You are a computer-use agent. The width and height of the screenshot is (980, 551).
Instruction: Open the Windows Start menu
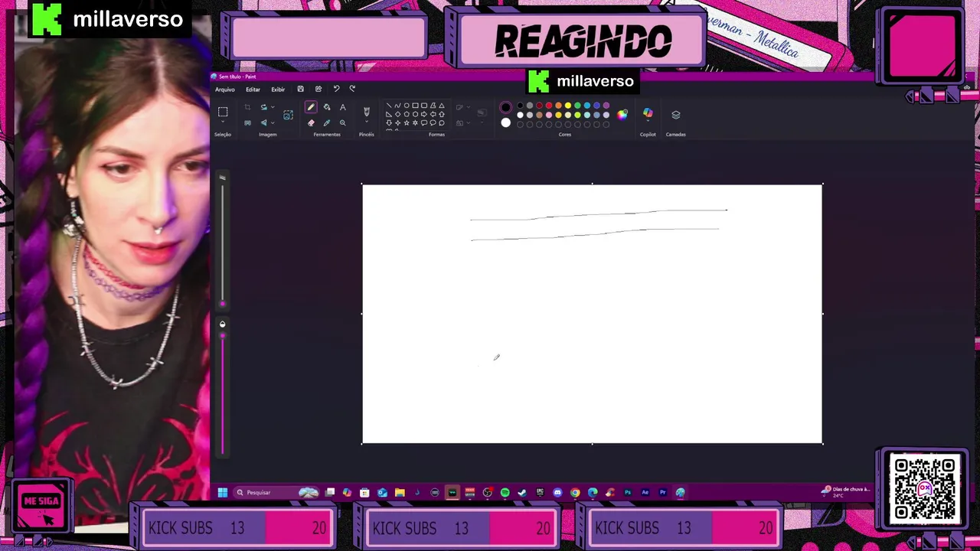tap(223, 492)
